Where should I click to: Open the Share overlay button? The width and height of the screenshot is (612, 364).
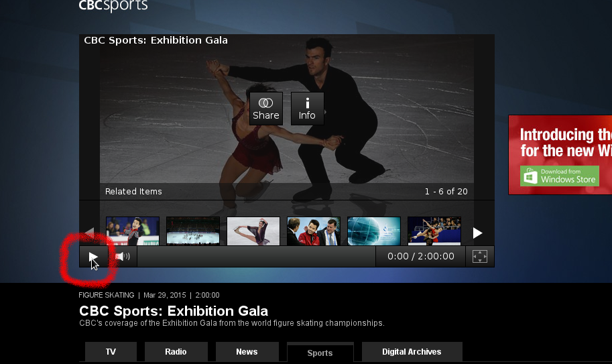pos(266,109)
